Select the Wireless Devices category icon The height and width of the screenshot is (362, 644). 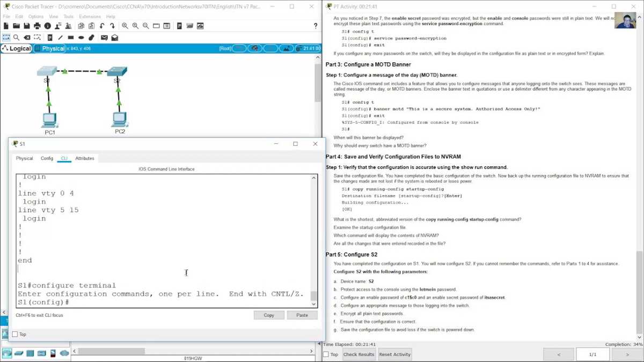(41, 353)
